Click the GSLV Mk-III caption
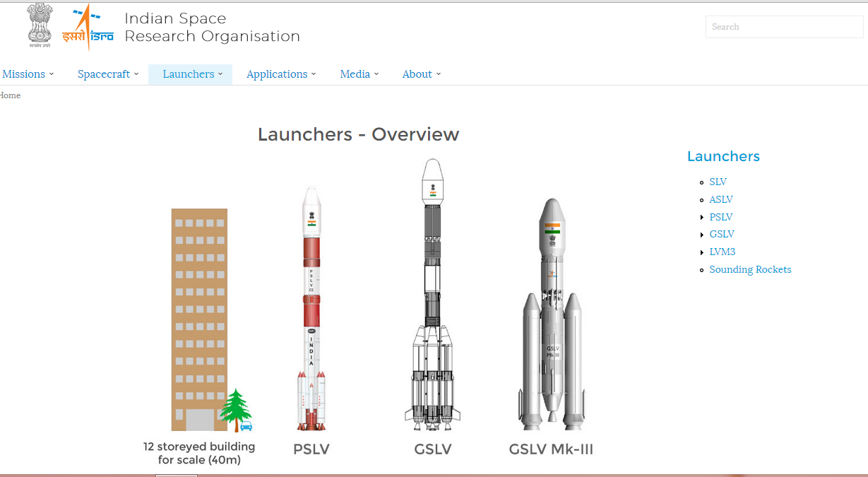The image size is (868, 477). (551, 449)
